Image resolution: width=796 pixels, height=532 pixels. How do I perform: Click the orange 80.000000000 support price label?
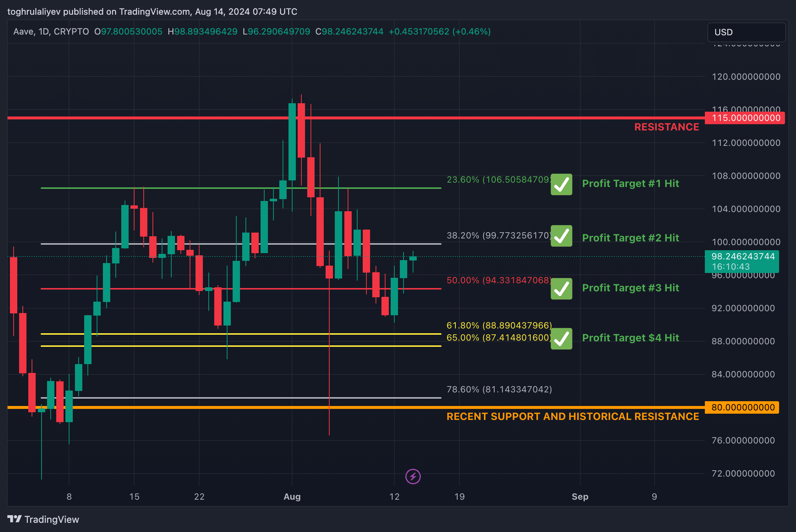[742, 407]
